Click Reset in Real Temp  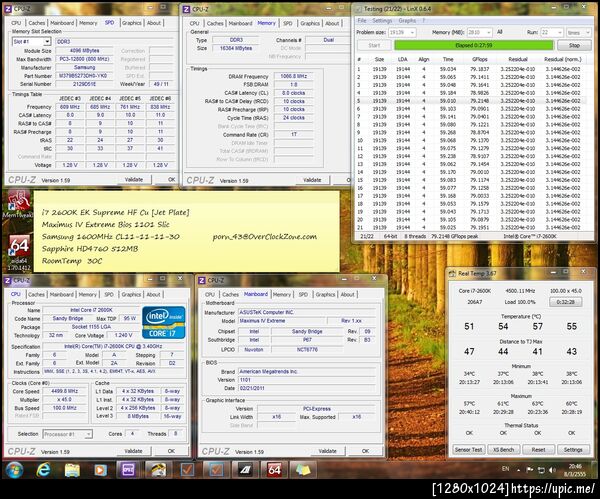(538, 450)
